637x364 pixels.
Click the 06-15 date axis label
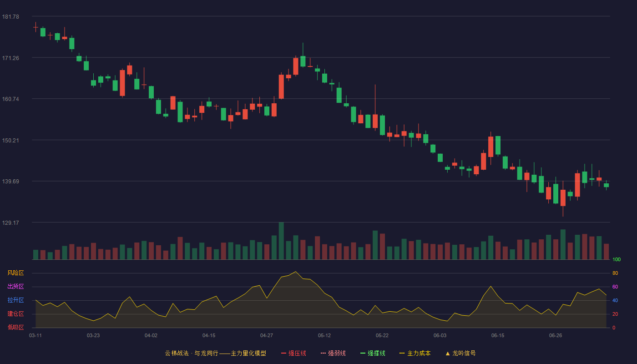coord(498,335)
